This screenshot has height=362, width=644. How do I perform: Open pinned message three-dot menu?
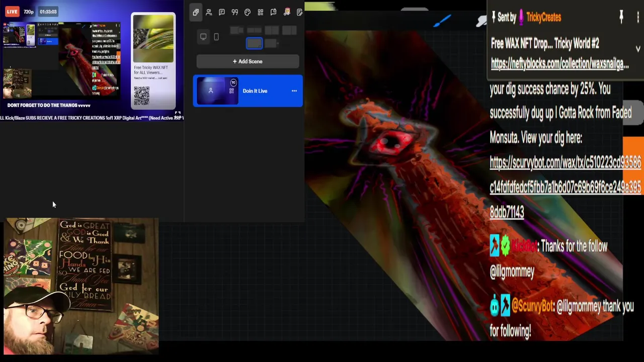click(x=638, y=17)
